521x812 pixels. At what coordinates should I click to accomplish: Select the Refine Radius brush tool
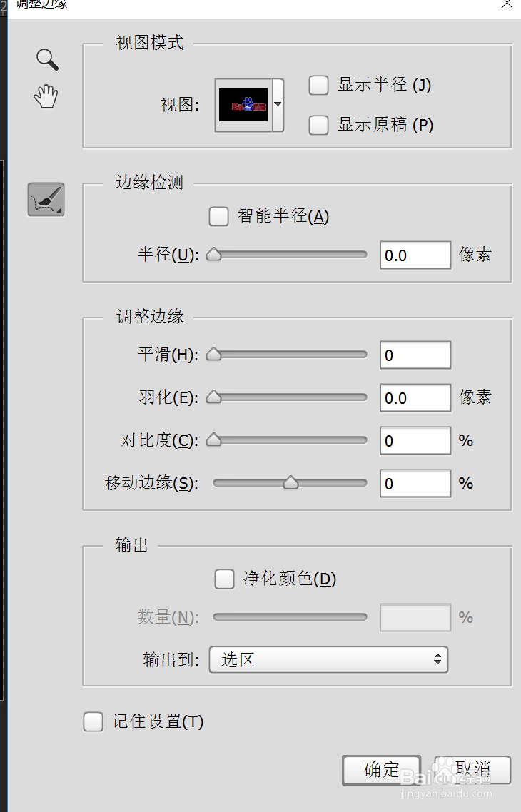coord(46,199)
